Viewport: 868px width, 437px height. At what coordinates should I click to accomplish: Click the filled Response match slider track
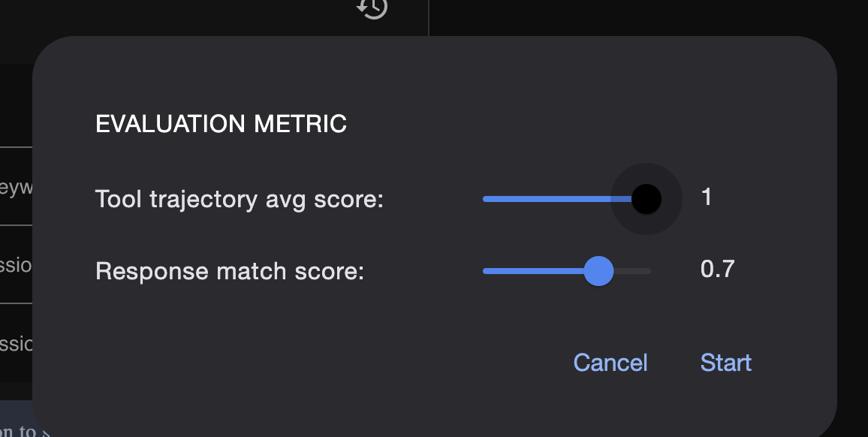533,270
